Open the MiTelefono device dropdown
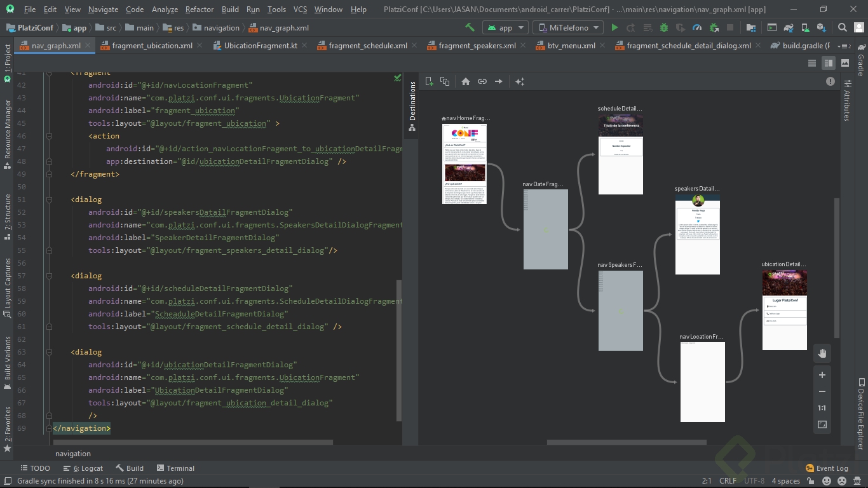Screen dimensions: 868x488 pos(567,27)
